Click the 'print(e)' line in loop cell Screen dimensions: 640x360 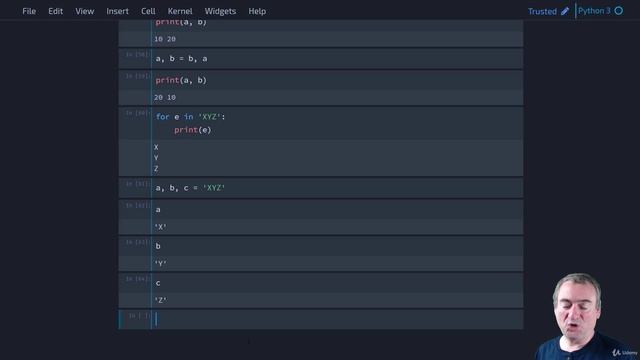pos(193,130)
